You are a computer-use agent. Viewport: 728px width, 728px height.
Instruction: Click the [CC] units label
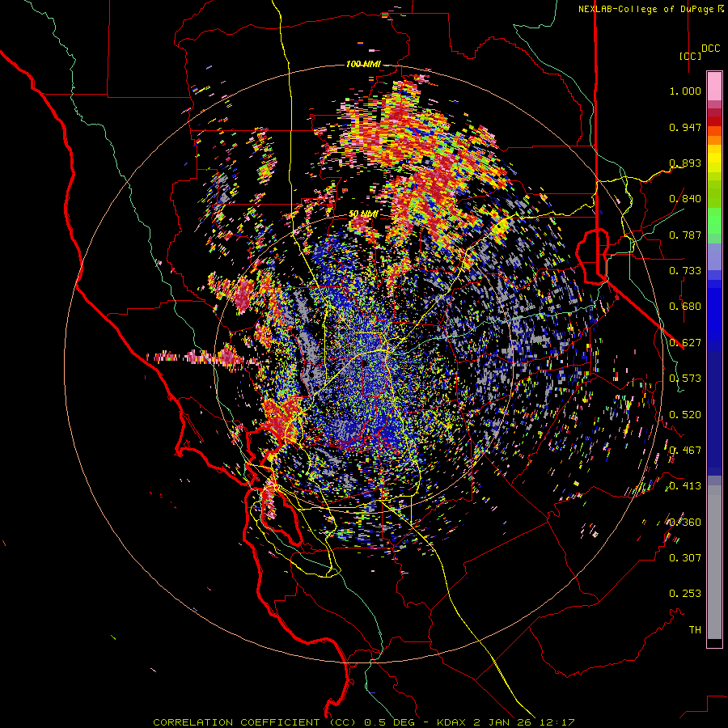[x=691, y=56]
